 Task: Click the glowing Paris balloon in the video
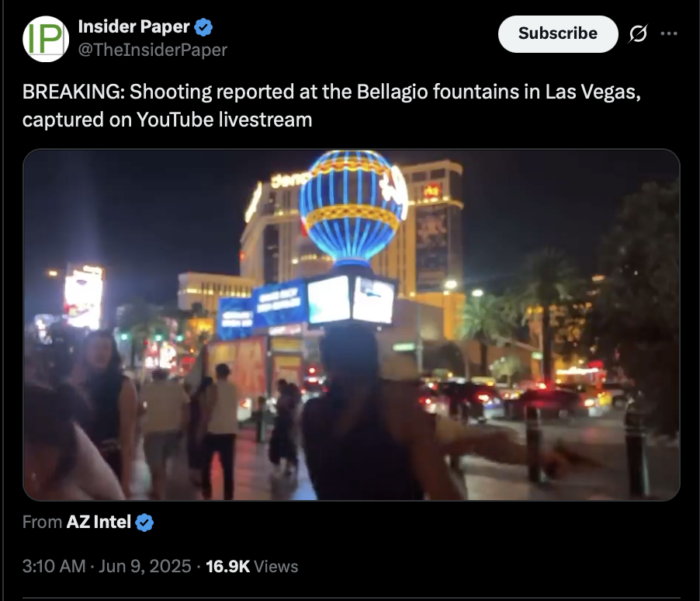352,206
